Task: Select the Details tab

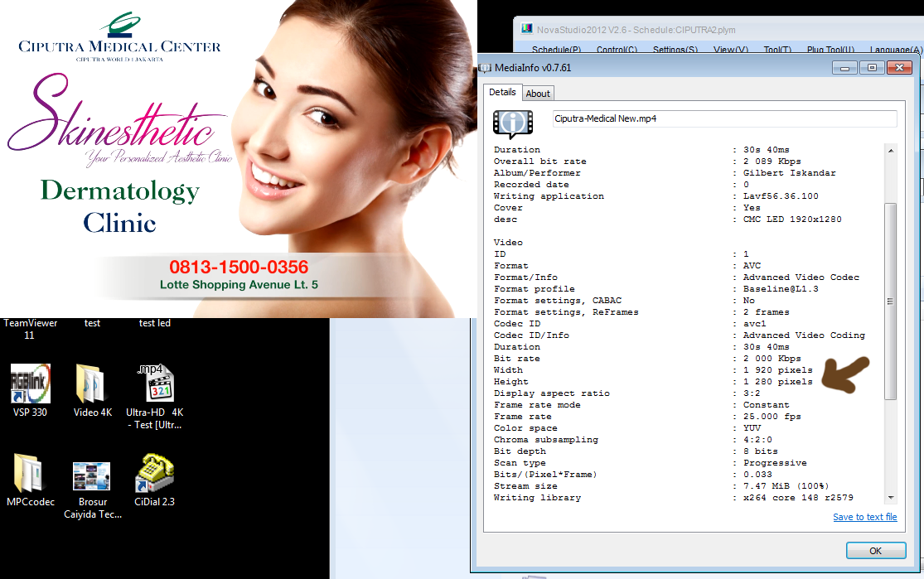Action: pyautogui.click(x=502, y=93)
